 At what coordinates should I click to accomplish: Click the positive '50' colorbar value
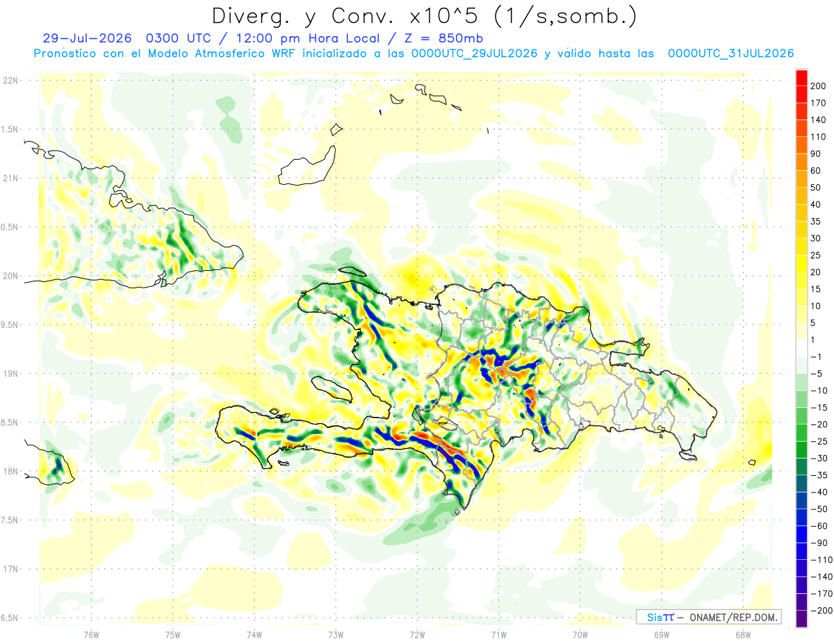coord(817,188)
